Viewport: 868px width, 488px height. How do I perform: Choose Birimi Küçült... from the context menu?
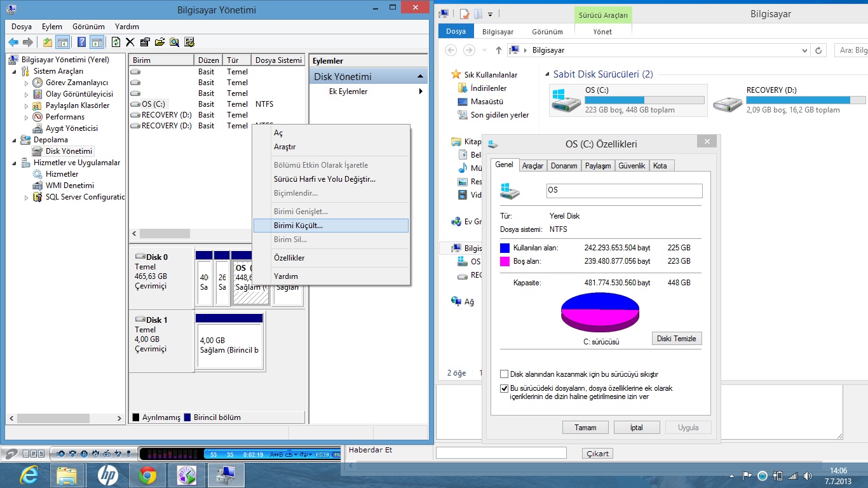click(331, 226)
